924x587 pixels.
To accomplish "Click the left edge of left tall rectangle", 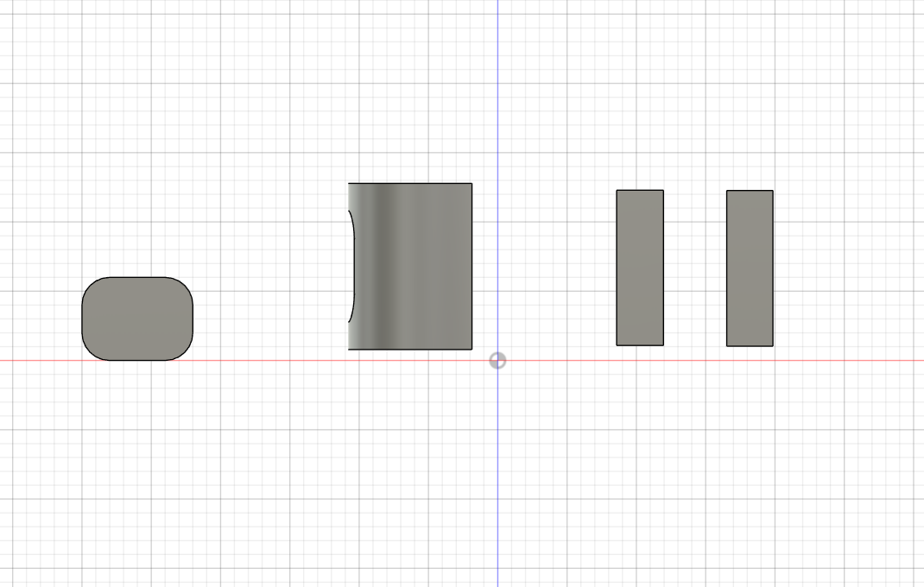I will click(617, 268).
